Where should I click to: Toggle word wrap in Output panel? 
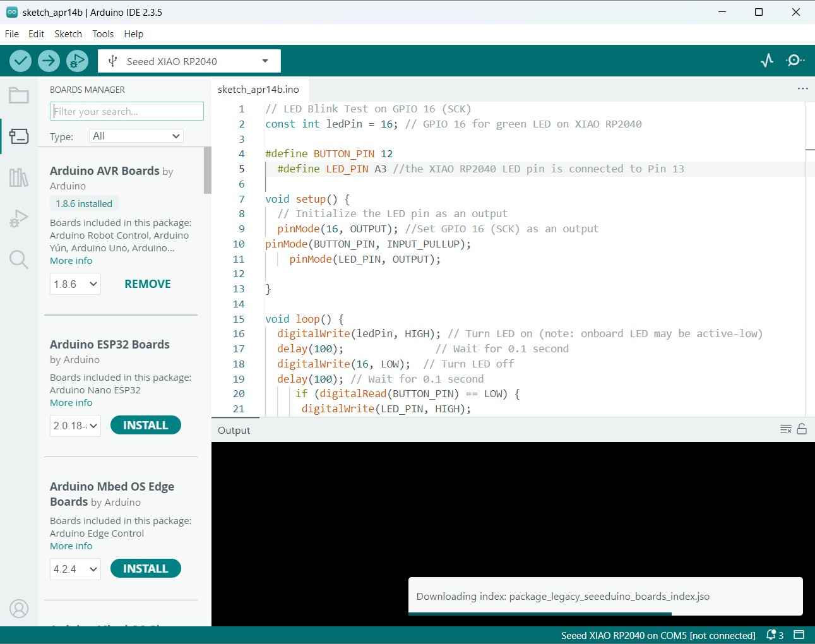[786, 429]
